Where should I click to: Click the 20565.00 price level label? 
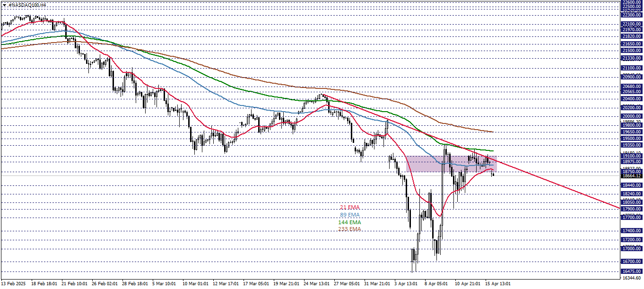[x=632, y=92]
